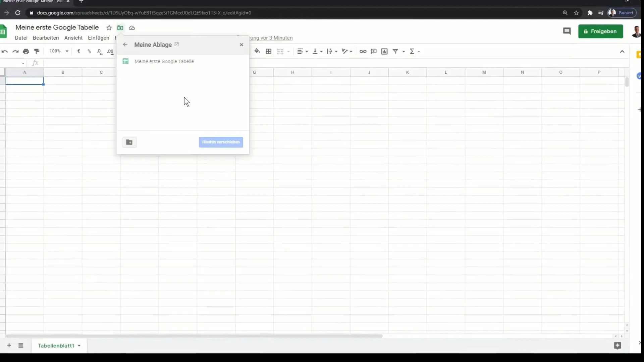Open the Explore button at bottom right
Image resolution: width=644 pixels, height=362 pixels.
tap(618, 346)
